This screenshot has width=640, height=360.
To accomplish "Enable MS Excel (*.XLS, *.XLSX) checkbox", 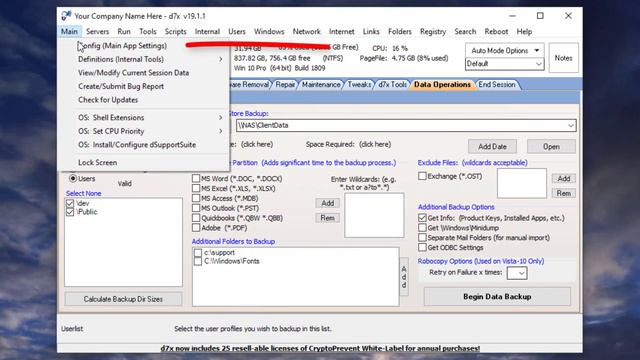I will 196,188.
